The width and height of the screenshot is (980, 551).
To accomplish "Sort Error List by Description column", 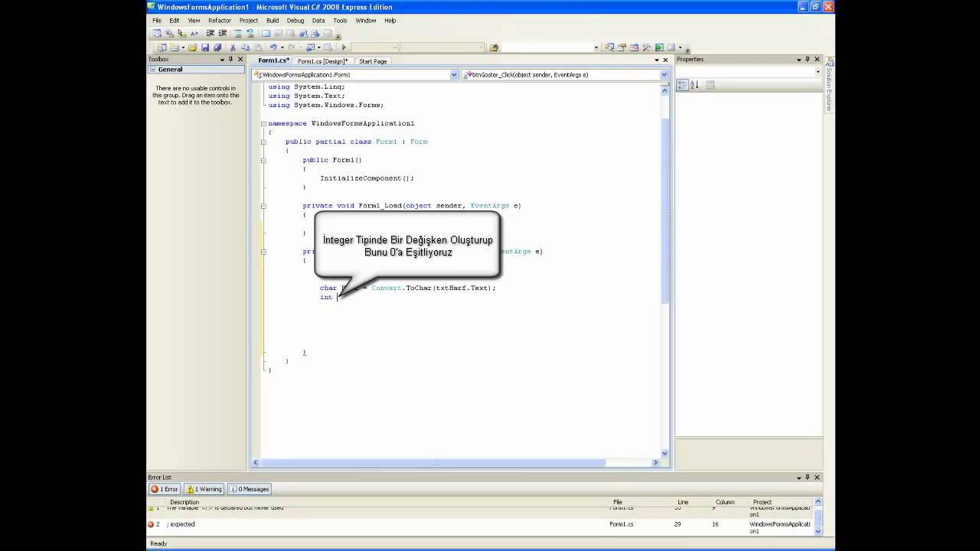I will click(387, 502).
